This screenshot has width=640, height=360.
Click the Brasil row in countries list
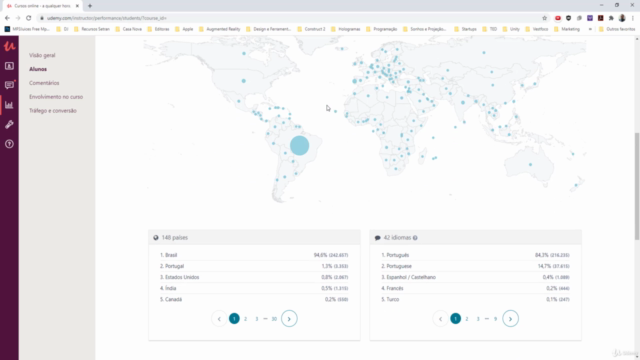(254, 255)
